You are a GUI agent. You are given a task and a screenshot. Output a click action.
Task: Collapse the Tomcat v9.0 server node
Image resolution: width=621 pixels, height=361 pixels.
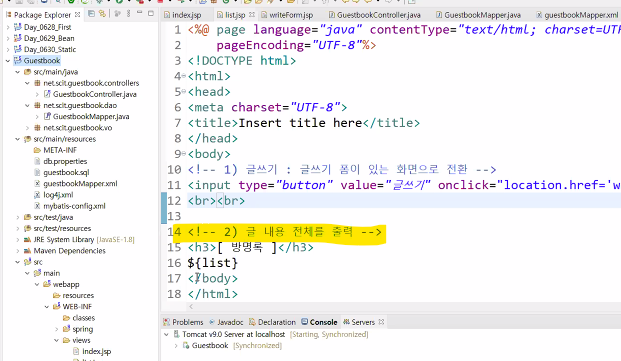166,334
